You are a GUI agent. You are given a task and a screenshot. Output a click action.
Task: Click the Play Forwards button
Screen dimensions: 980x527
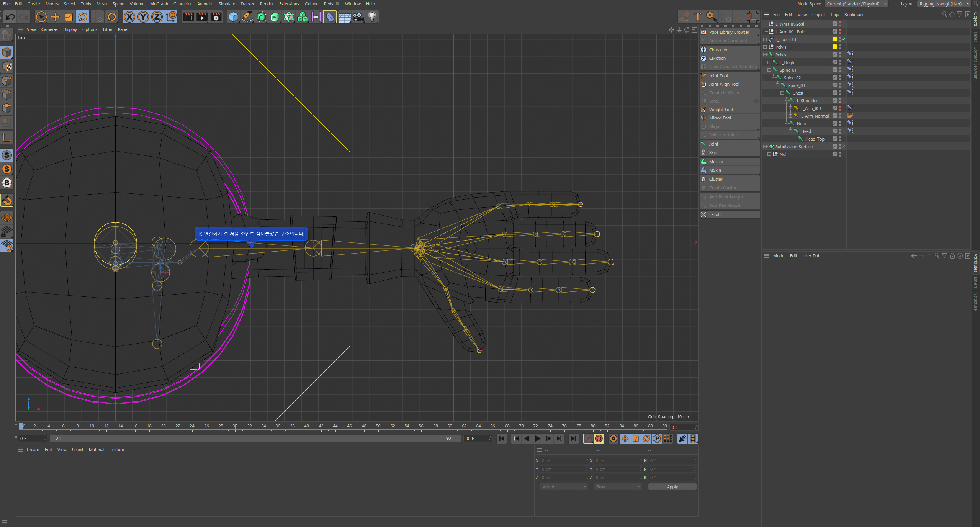click(x=538, y=439)
